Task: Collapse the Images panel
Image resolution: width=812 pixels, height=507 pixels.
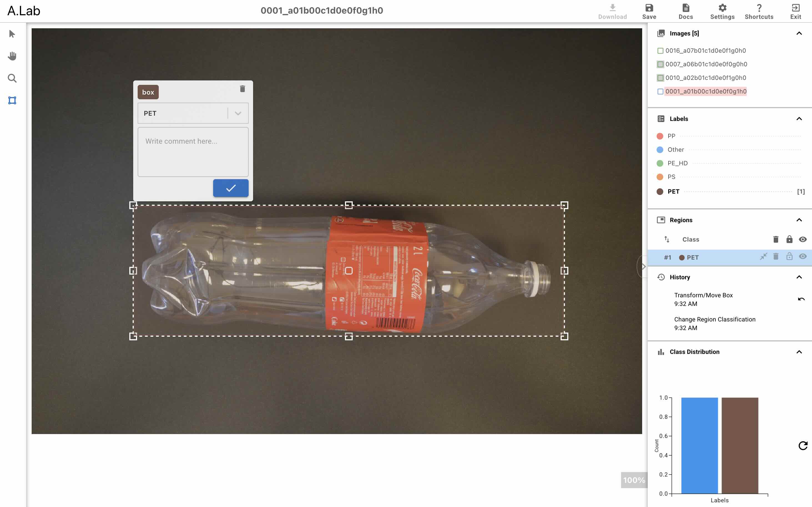Action: point(799,33)
